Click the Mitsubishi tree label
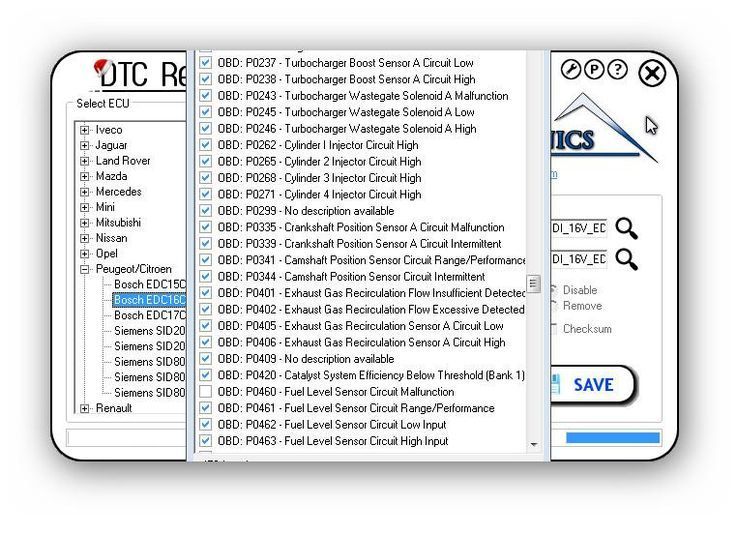Viewport: 737px width, 538px height. (x=118, y=223)
